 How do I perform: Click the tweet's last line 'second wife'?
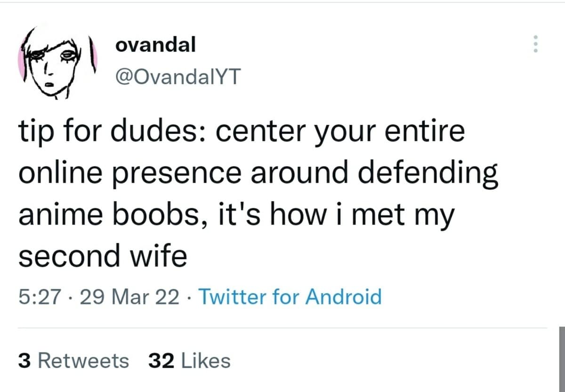pyautogui.click(x=103, y=256)
